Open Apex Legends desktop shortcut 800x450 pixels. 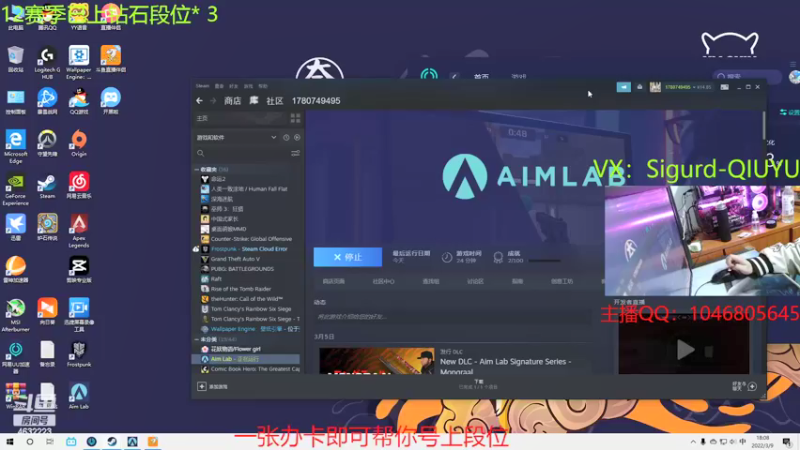tap(79, 231)
